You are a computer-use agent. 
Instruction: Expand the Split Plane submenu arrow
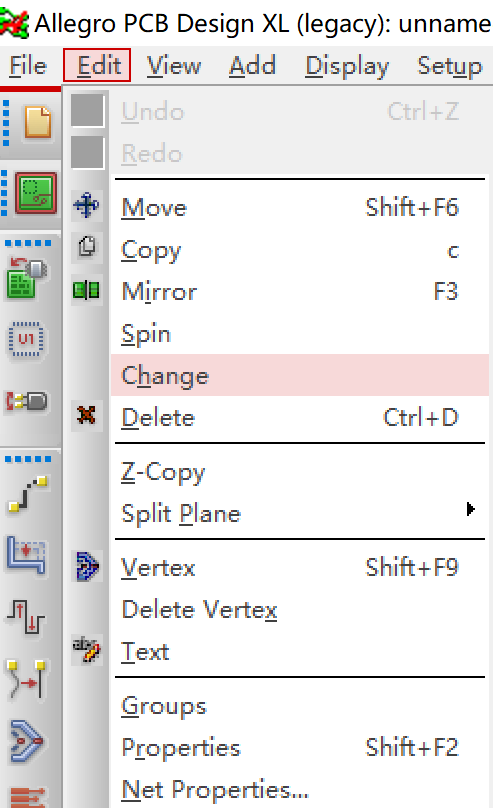[x=470, y=509]
